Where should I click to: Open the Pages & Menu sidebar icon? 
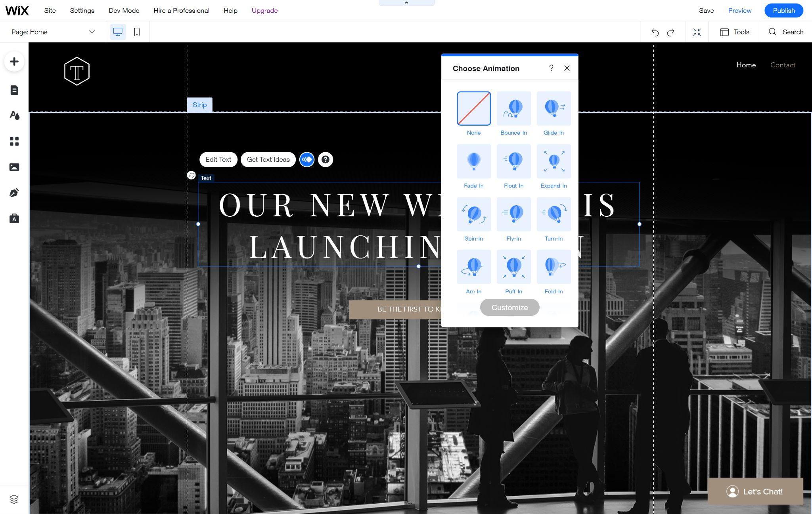click(x=14, y=90)
